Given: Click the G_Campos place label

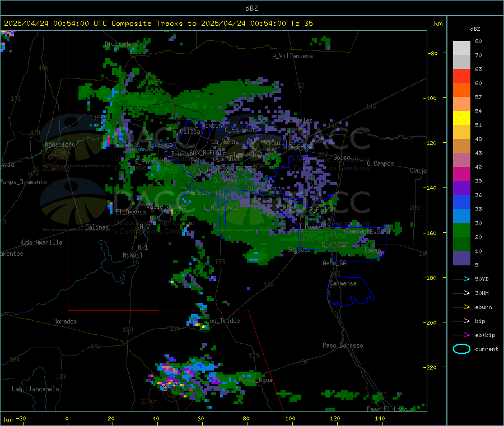Looking at the screenshot, I should [381, 163].
